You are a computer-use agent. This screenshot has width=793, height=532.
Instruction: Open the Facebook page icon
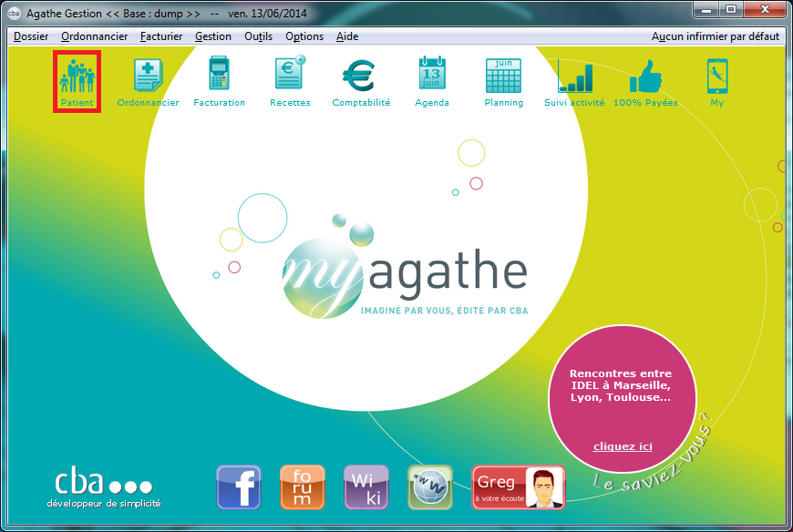click(x=239, y=487)
